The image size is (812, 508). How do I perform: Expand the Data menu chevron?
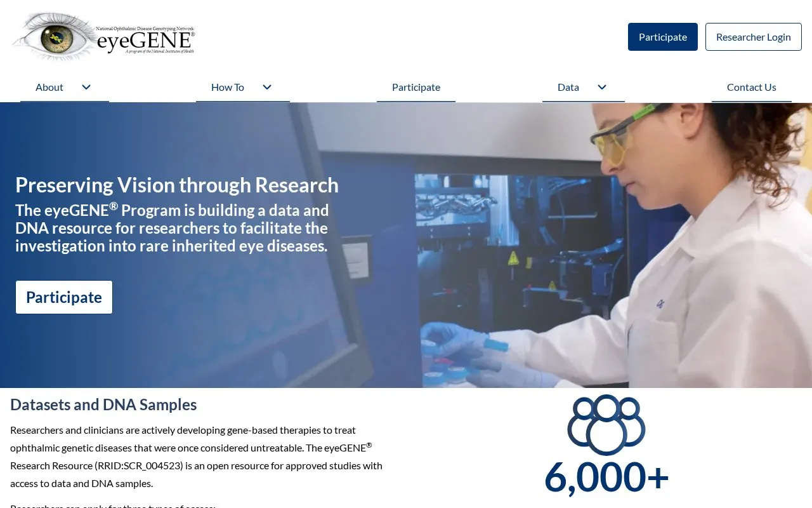tap(602, 87)
